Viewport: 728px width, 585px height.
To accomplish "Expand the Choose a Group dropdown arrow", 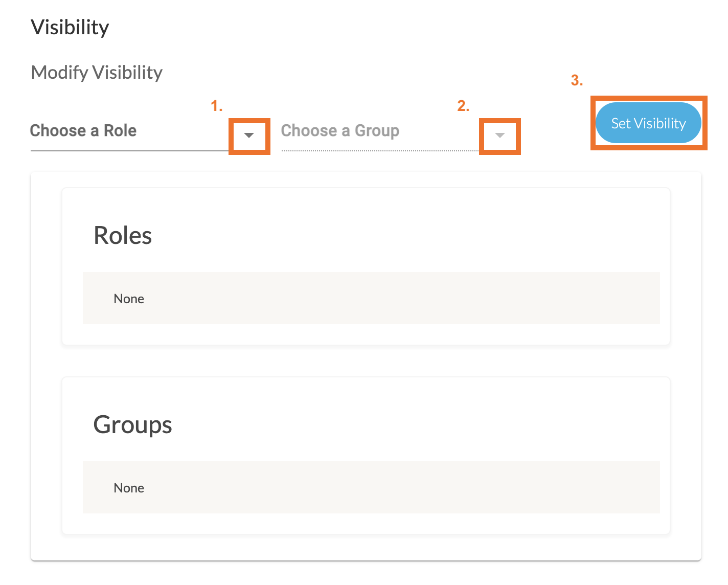I will pyautogui.click(x=499, y=136).
